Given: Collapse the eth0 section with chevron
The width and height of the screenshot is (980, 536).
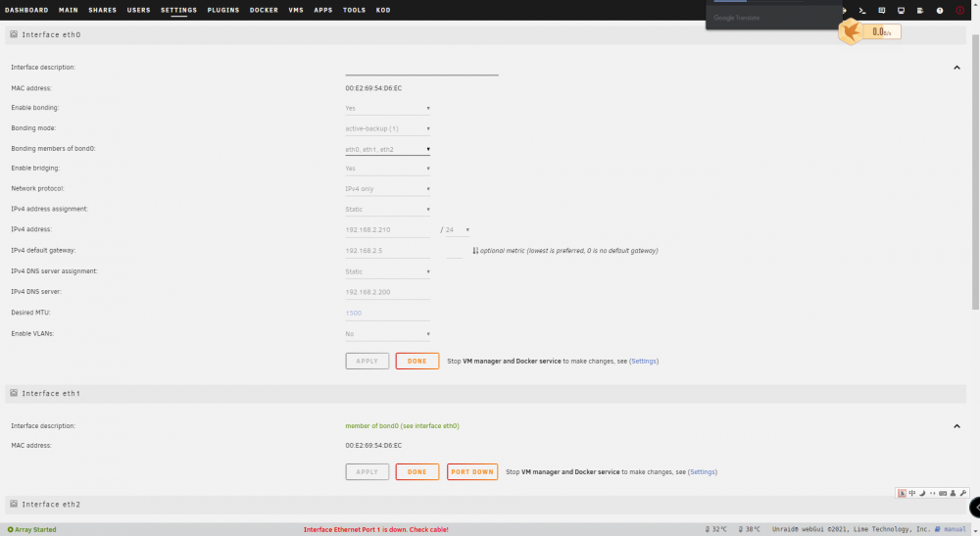Looking at the screenshot, I should [956, 68].
